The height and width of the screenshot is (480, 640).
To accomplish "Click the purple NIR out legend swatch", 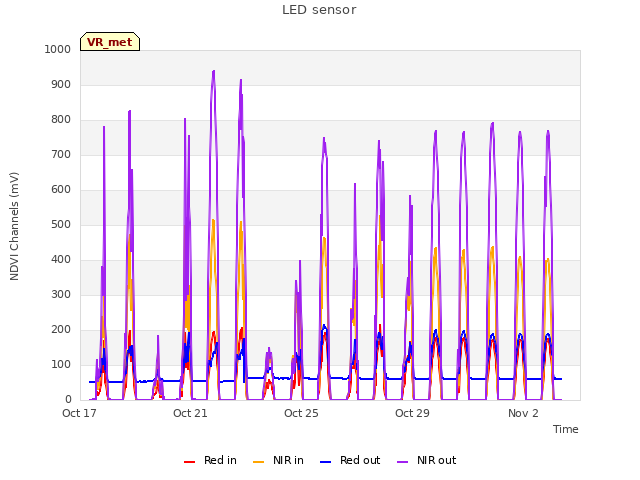I will click(x=402, y=462).
